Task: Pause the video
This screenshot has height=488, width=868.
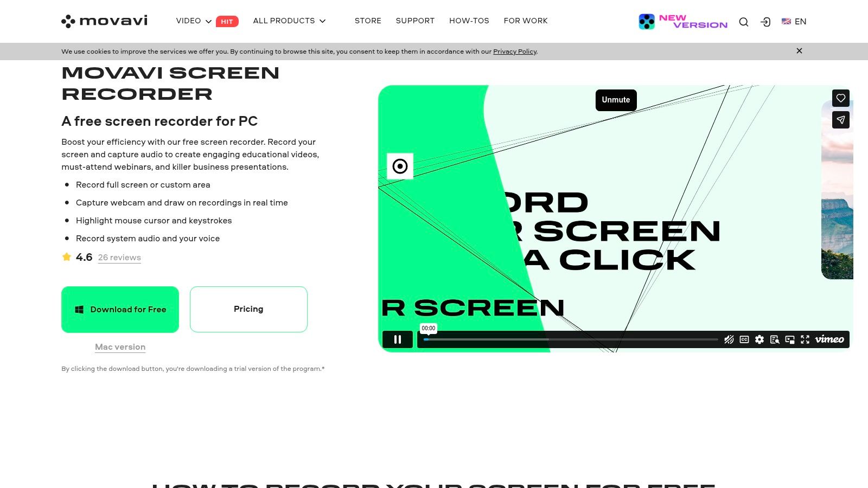Action: tap(398, 339)
